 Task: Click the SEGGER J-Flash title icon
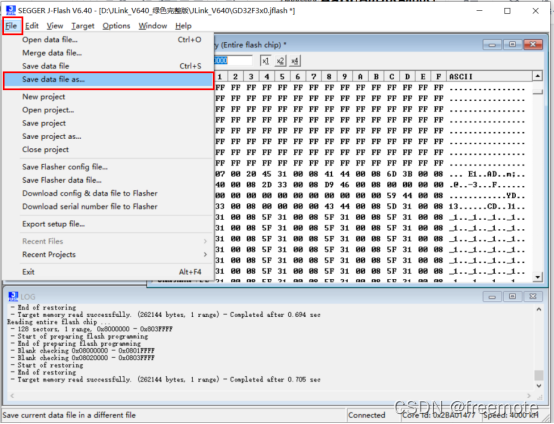pos(11,11)
